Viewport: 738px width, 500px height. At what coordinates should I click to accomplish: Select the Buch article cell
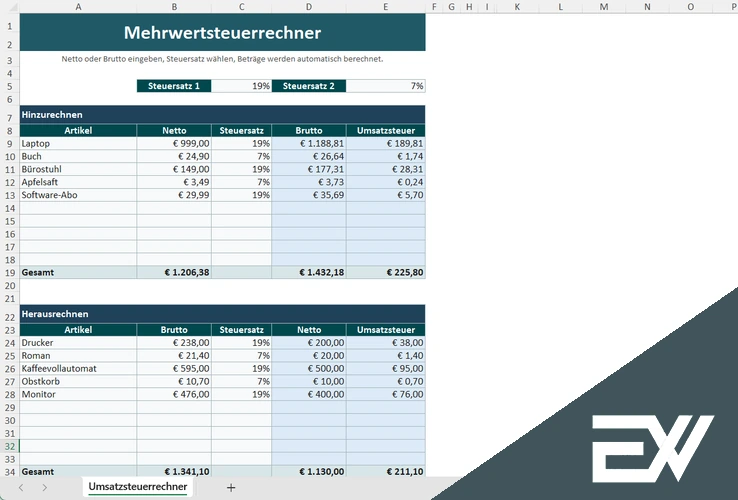coord(78,156)
